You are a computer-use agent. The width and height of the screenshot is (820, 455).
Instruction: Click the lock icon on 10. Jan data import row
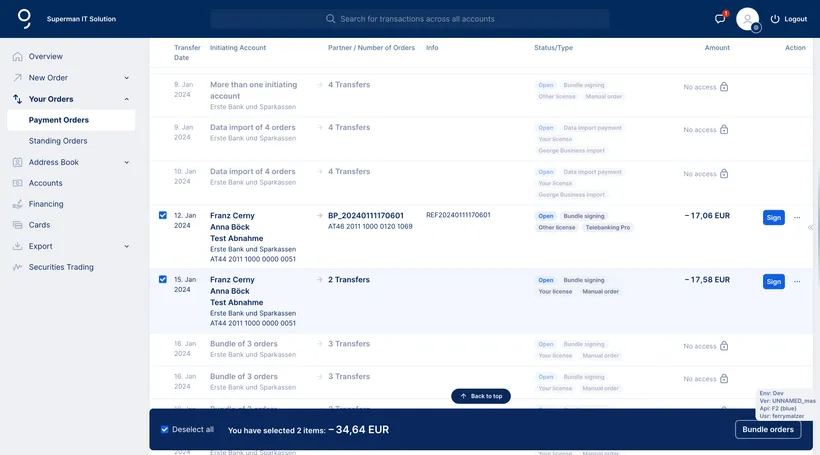[x=724, y=174]
